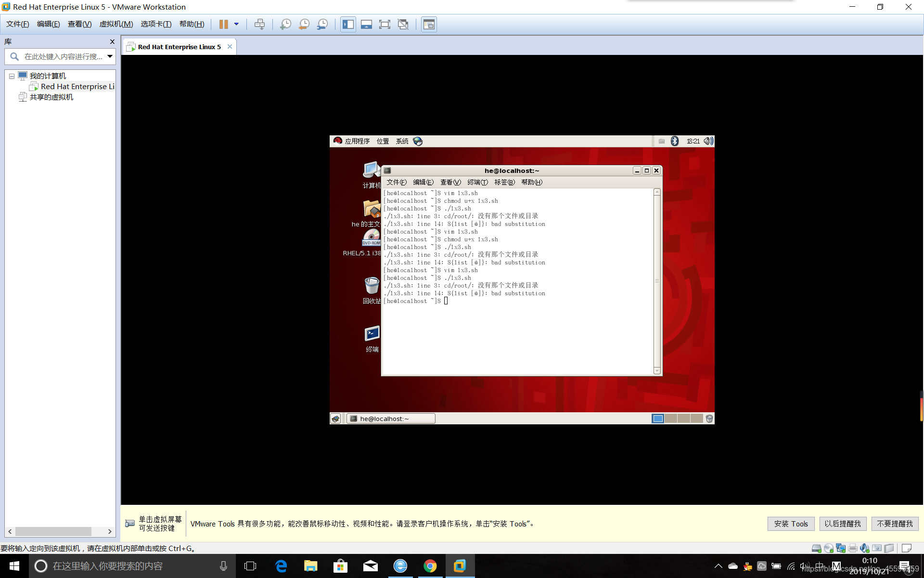
Task: Open the 终端 terminal desktop icon
Action: click(x=372, y=339)
